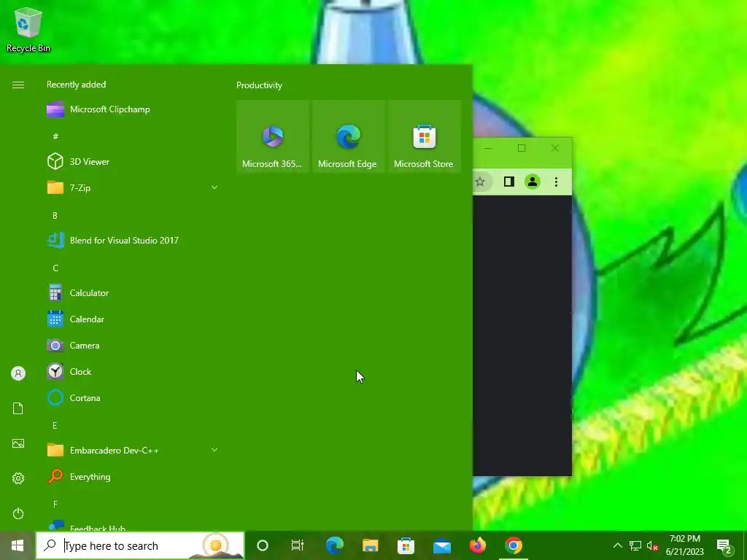Launch the Everything search app

point(133,477)
